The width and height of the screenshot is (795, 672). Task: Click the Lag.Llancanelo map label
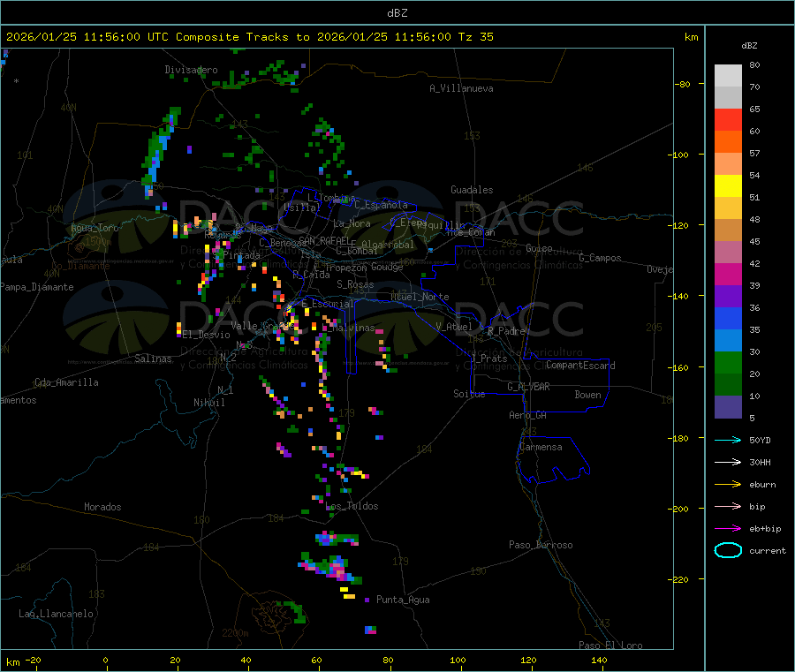[x=56, y=614]
